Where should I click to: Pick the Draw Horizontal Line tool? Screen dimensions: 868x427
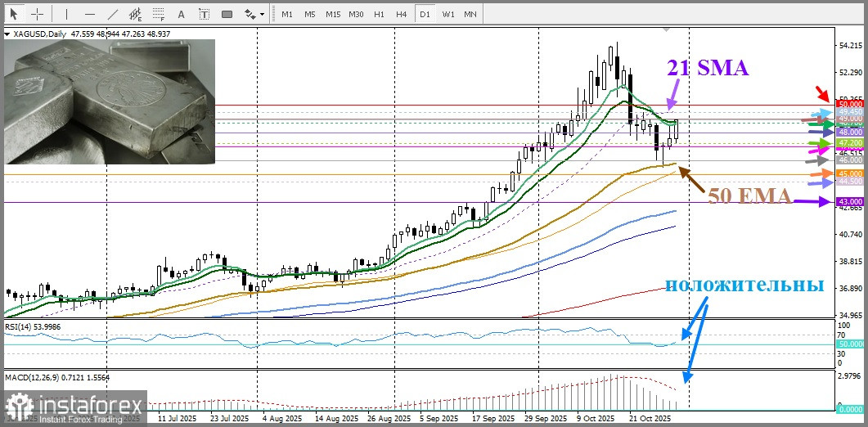pyautogui.click(x=90, y=14)
